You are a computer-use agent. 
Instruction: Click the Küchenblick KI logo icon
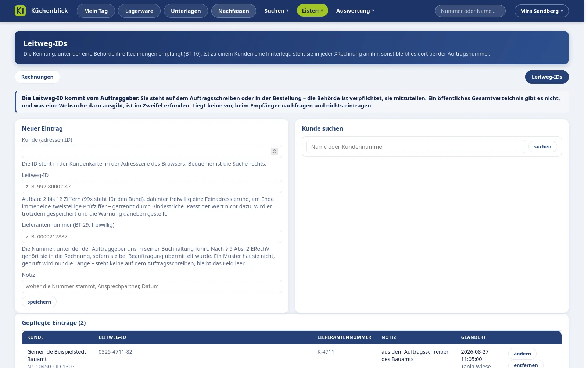pyautogui.click(x=20, y=11)
